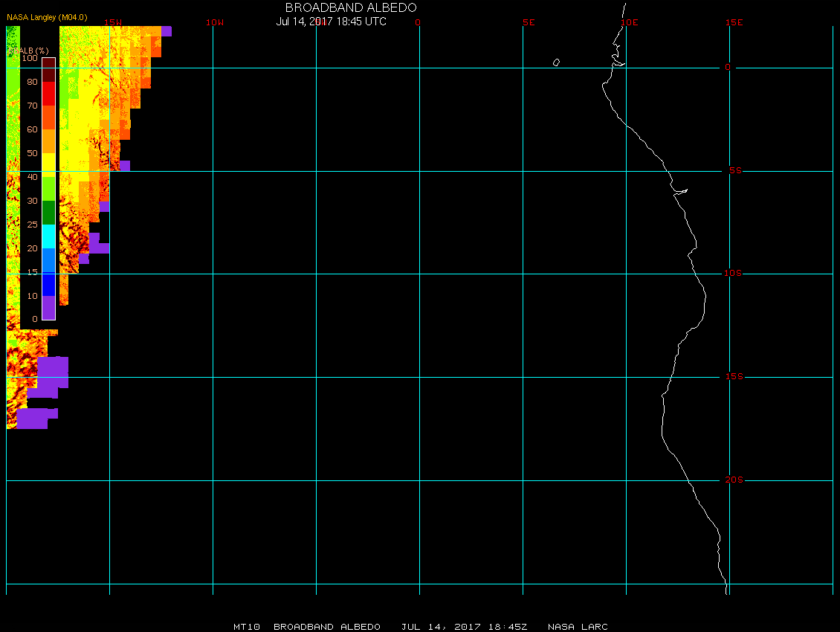Viewport: 840px width, 632px height.
Task: Select the 15W longitude label
Action: coord(113,22)
